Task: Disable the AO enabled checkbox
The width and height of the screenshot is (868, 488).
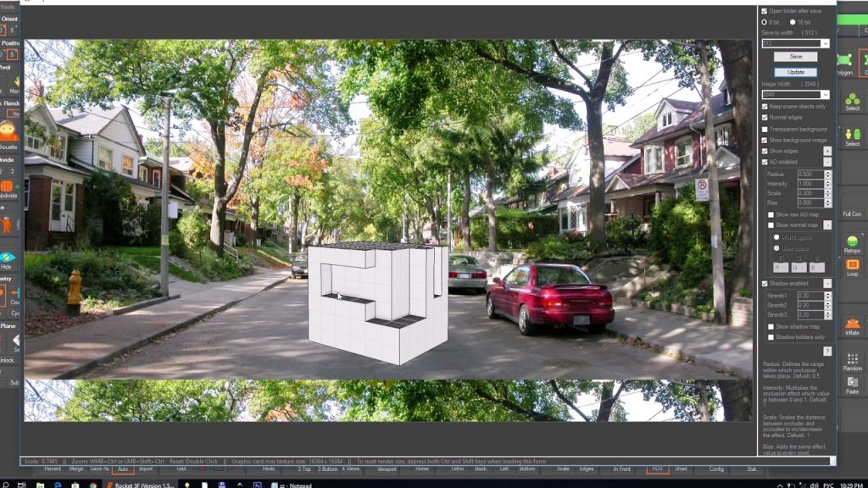Action: 765,163
